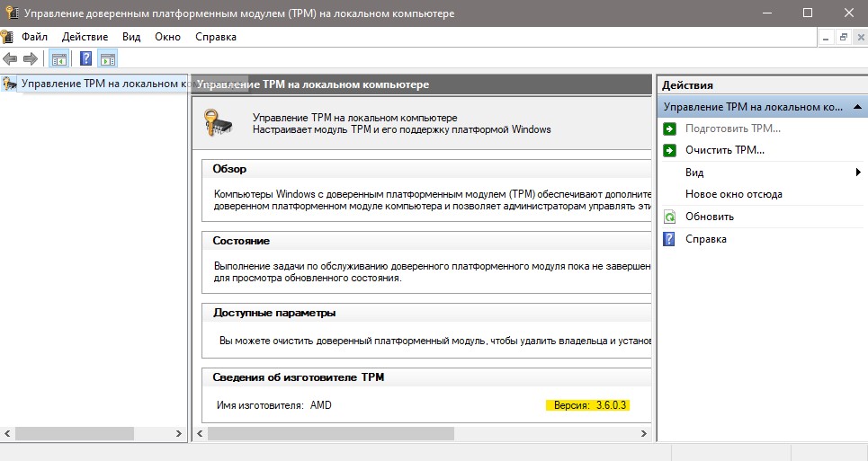Expand the Вид submenu arrow in Actions
Image resolution: width=868 pixels, height=461 pixels.
pyautogui.click(x=859, y=173)
